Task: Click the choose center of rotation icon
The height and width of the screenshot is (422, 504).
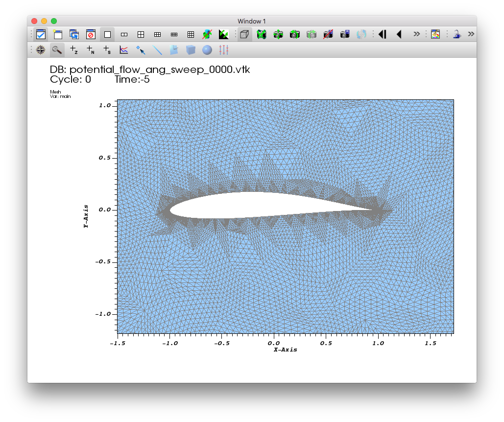Action: tap(361, 34)
